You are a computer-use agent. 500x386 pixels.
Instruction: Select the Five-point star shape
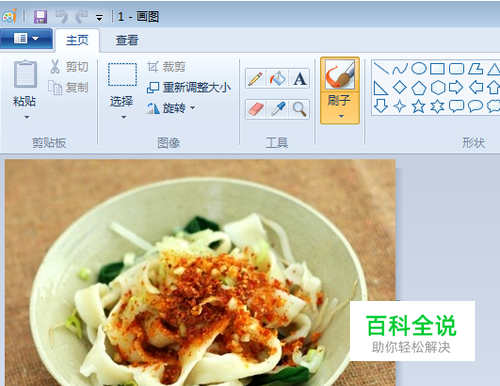pos(418,106)
